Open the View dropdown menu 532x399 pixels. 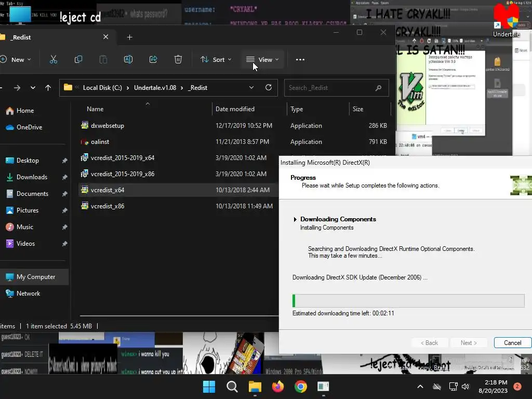(262, 60)
